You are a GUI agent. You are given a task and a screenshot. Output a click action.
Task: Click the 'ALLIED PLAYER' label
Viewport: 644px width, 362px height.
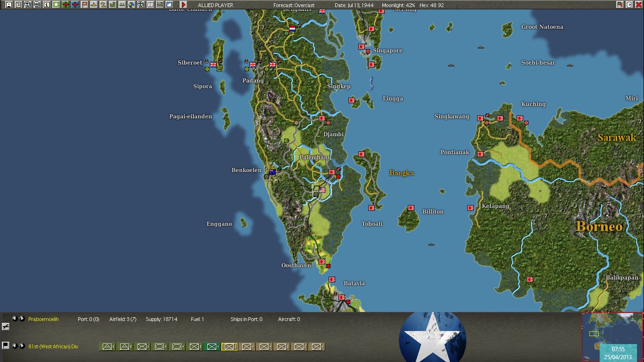coord(215,5)
